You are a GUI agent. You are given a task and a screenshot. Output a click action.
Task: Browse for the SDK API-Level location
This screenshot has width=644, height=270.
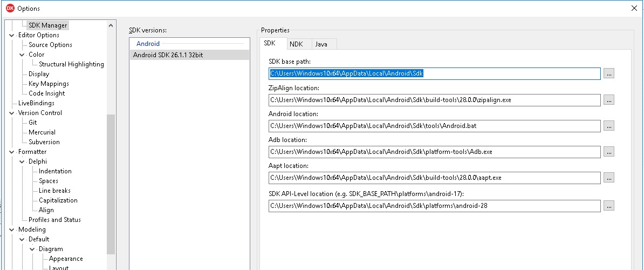tap(609, 206)
